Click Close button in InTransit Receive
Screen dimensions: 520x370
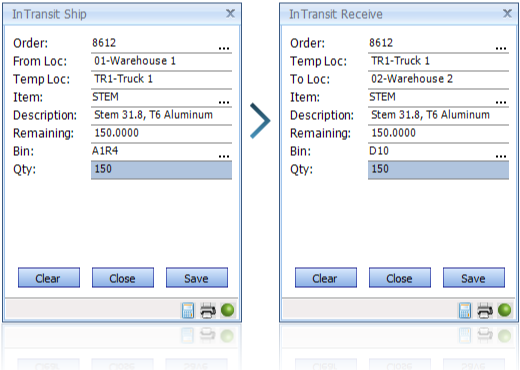400,278
